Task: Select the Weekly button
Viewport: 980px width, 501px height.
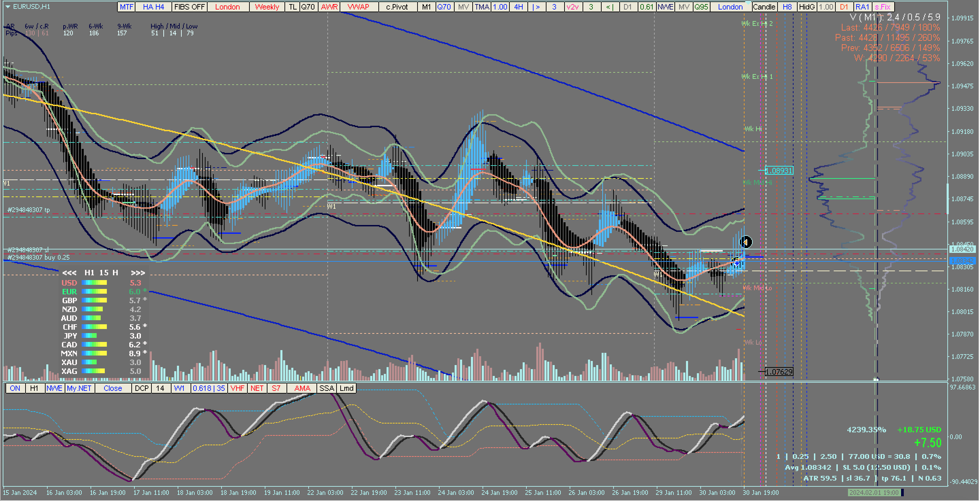Action: coord(267,7)
